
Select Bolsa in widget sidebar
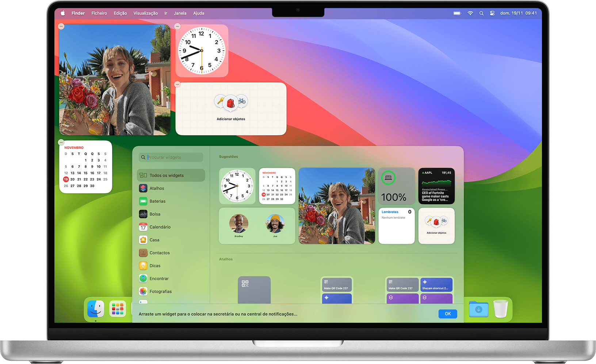pos(171,214)
